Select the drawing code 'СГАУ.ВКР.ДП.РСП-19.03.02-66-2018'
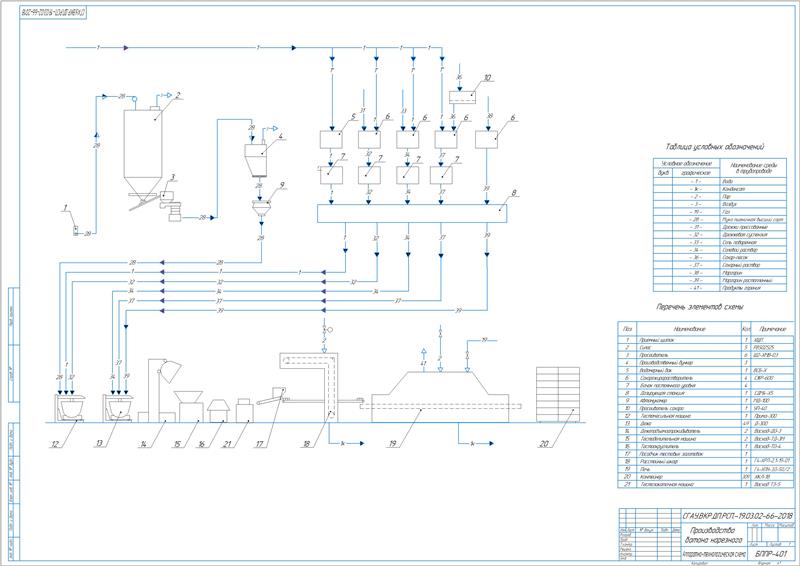 (x=738, y=515)
